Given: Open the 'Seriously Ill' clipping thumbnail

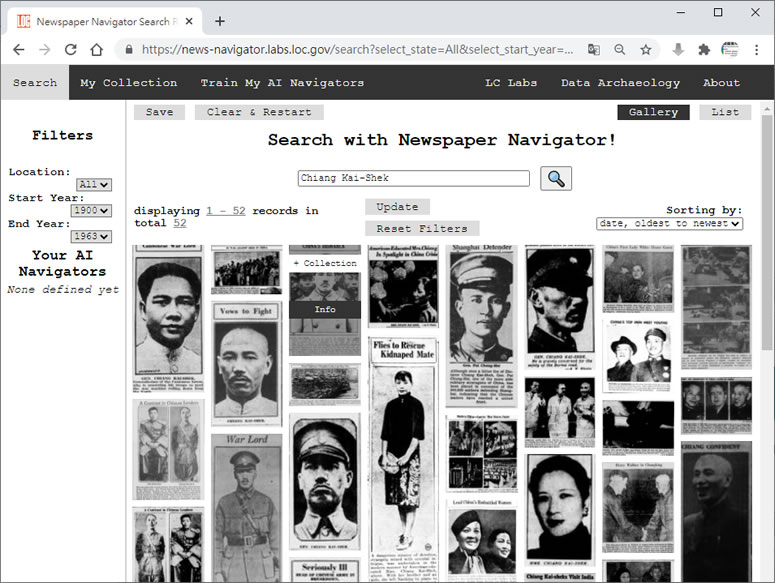Looking at the screenshot, I should [325, 570].
